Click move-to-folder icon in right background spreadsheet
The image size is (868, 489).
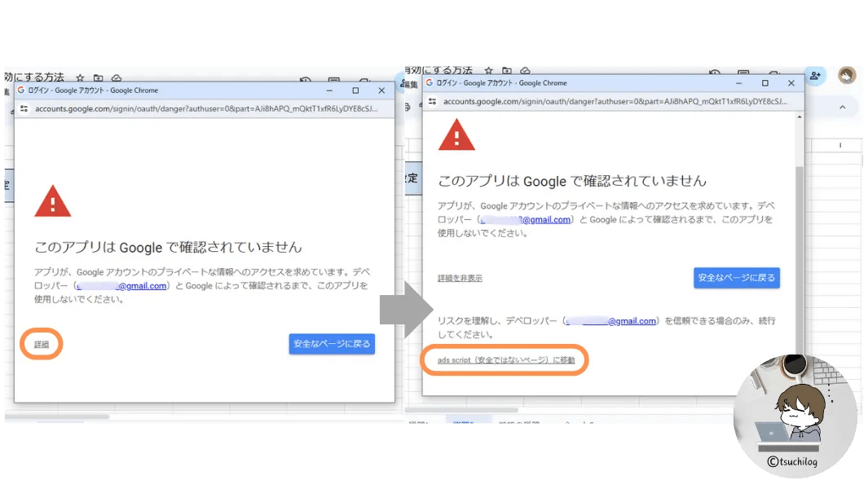click(x=506, y=71)
